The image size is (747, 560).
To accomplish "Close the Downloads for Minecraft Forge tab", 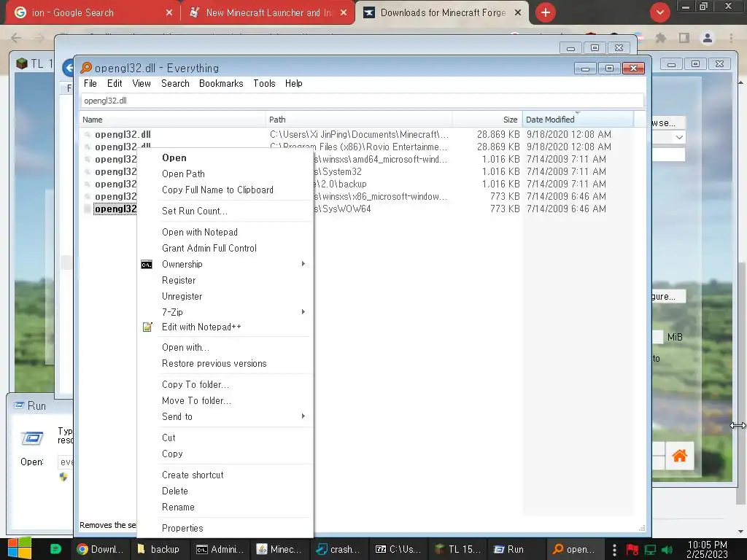I will coord(518,13).
